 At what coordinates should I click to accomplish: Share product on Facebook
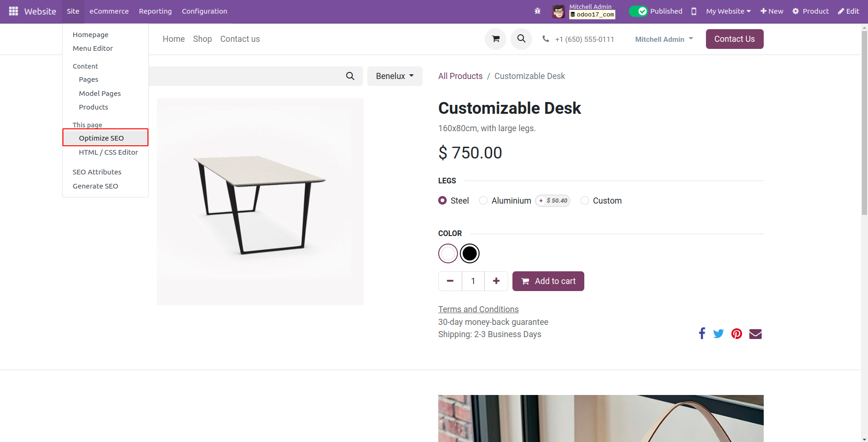(702, 334)
